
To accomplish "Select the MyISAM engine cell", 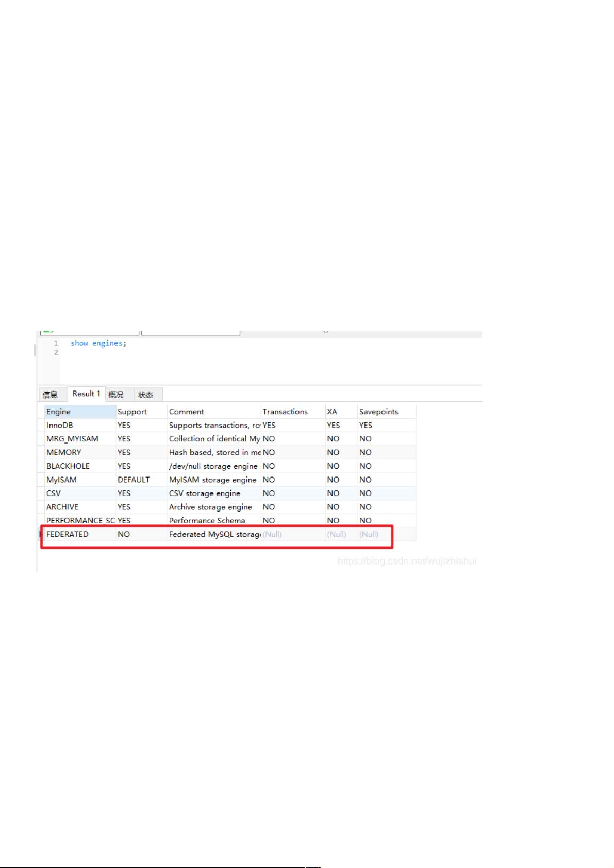I will click(x=80, y=480).
